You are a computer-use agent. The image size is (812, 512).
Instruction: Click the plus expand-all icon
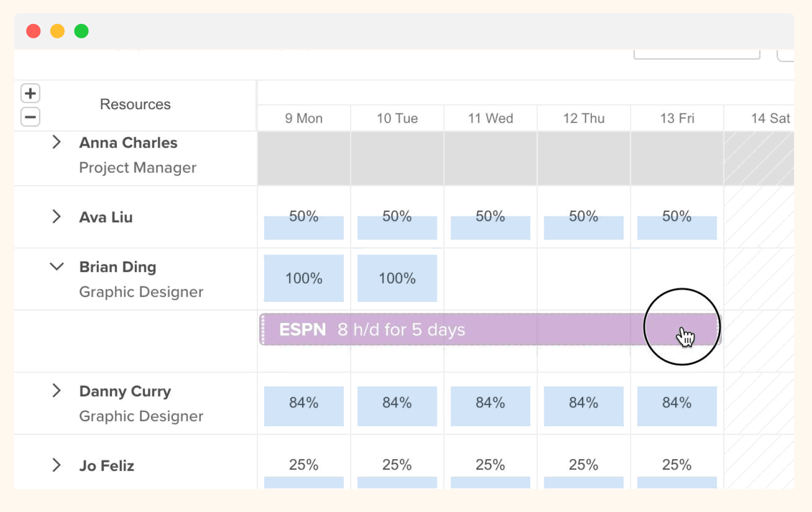point(30,93)
